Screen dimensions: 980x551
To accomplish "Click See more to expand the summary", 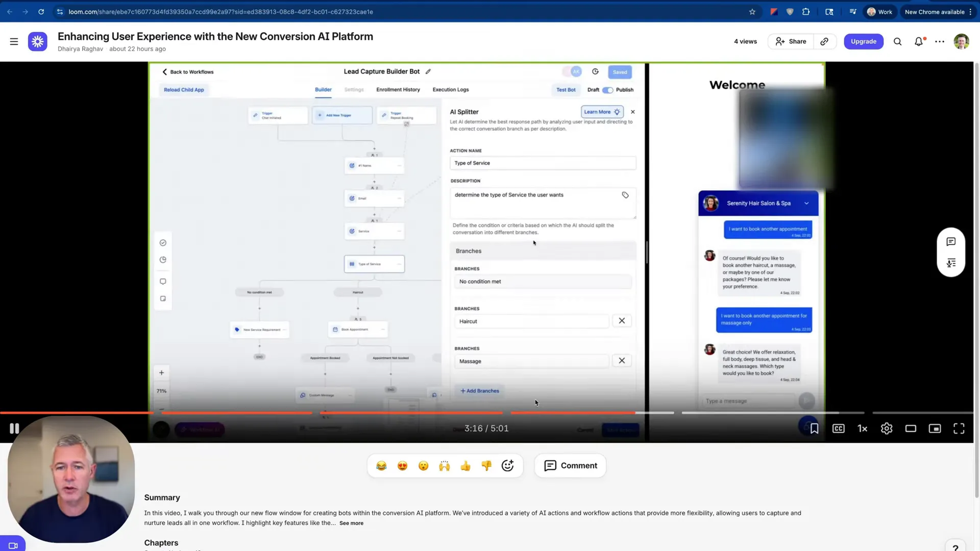I will 351,523.
